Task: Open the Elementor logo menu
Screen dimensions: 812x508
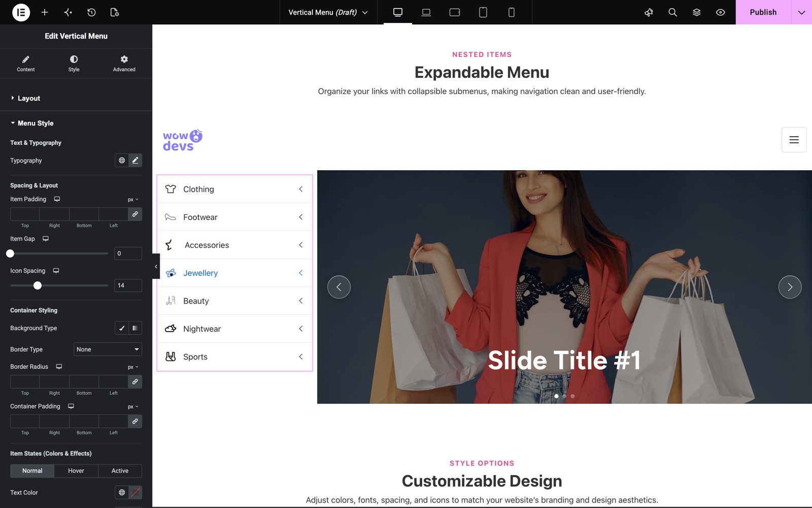Action: [x=21, y=12]
